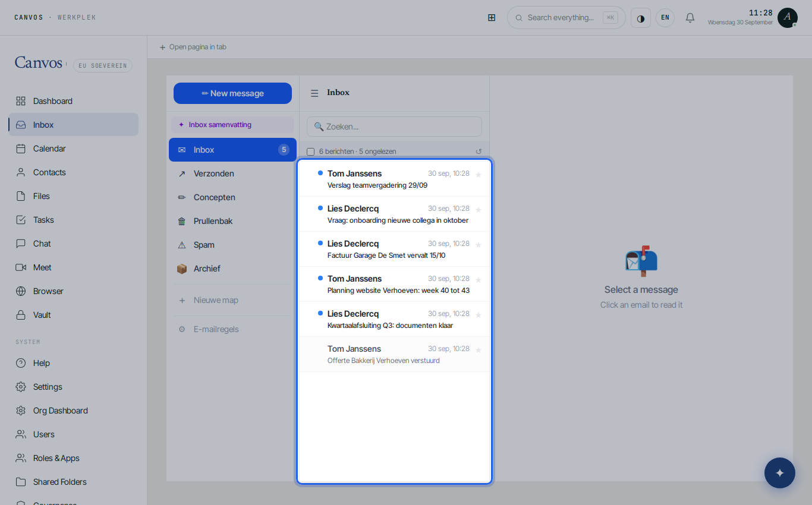Open the Spam folder
This screenshot has width=812, height=505.
tap(232, 245)
